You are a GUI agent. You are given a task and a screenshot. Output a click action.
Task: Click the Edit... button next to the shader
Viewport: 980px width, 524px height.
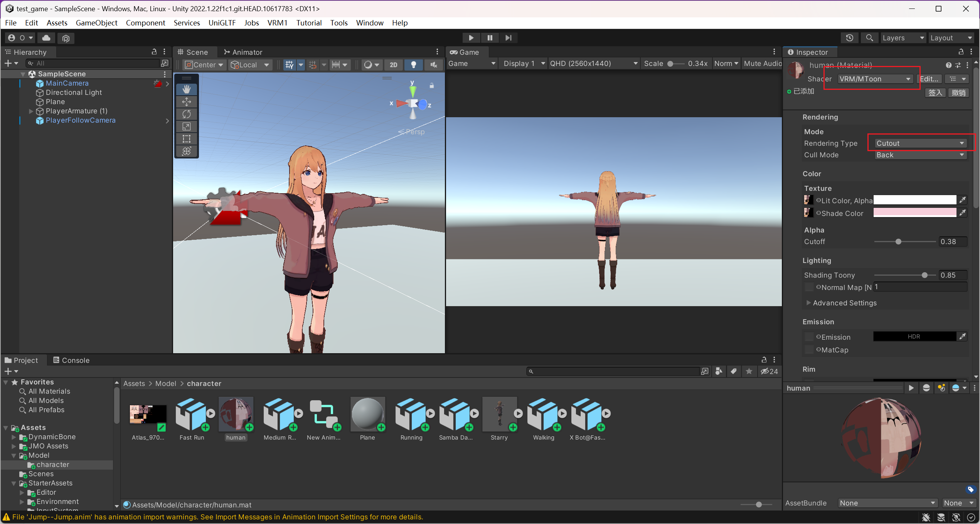point(929,79)
